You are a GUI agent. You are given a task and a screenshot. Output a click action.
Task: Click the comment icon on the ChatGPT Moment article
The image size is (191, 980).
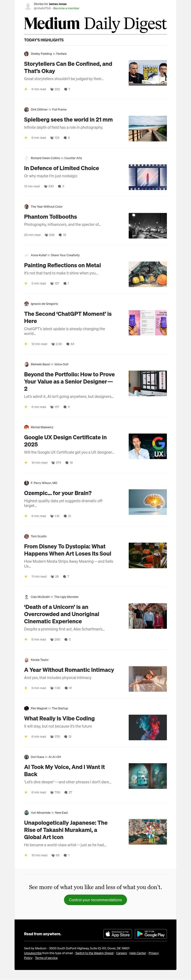point(68,344)
